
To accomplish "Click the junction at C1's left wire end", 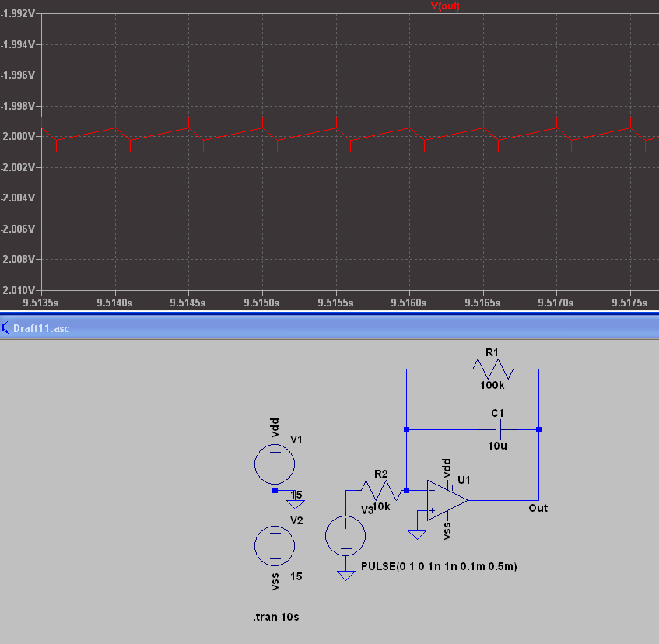I will pyautogui.click(x=406, y=430).
